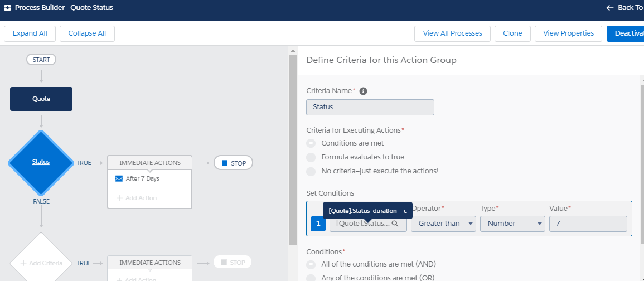
Task: Click the Collapse All button
Action: pyautogui.click(x=87, y=33)
